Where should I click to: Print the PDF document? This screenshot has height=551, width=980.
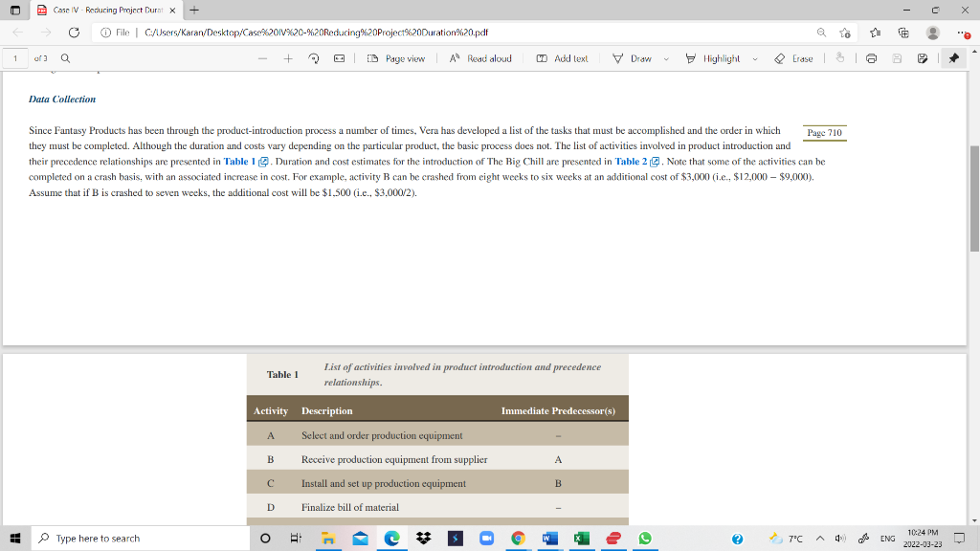click(x=871, y=58)
